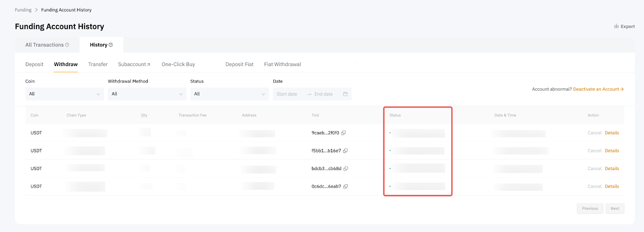View Details of the first USDT withdrawal

[612, 133]
